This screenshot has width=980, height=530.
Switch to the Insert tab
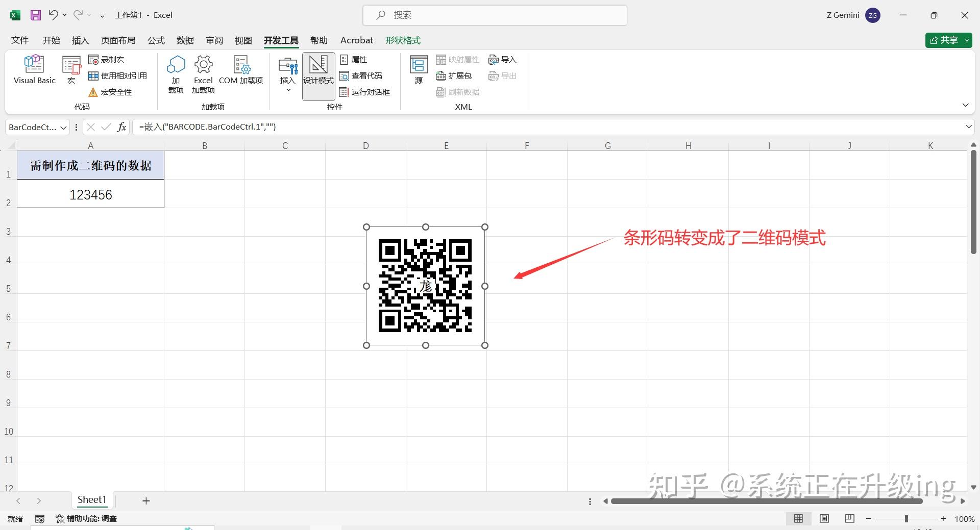80,40
